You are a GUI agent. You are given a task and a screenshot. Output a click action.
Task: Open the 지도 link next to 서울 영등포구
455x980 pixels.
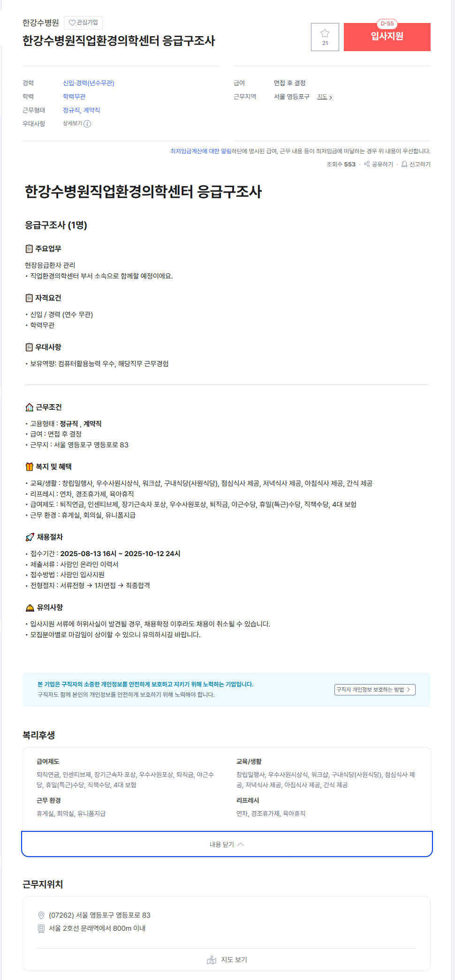[x=324, y=97]
